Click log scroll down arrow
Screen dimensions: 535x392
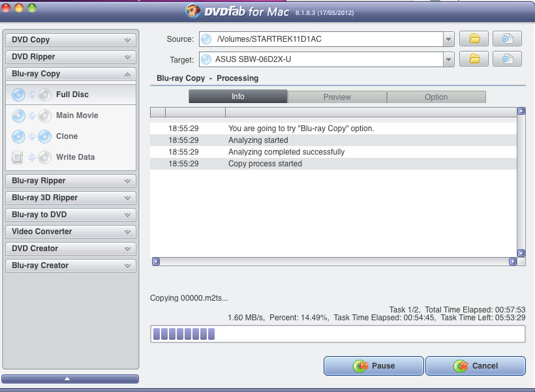[521, 253]
